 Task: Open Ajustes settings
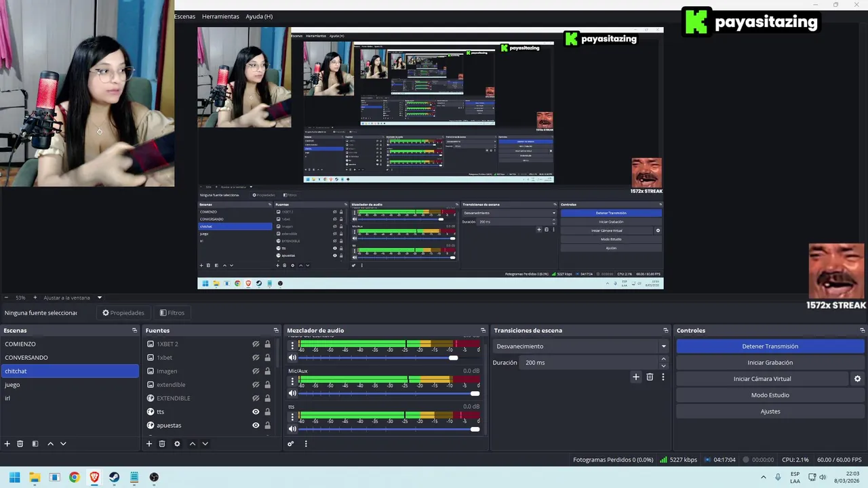point(770,411)
